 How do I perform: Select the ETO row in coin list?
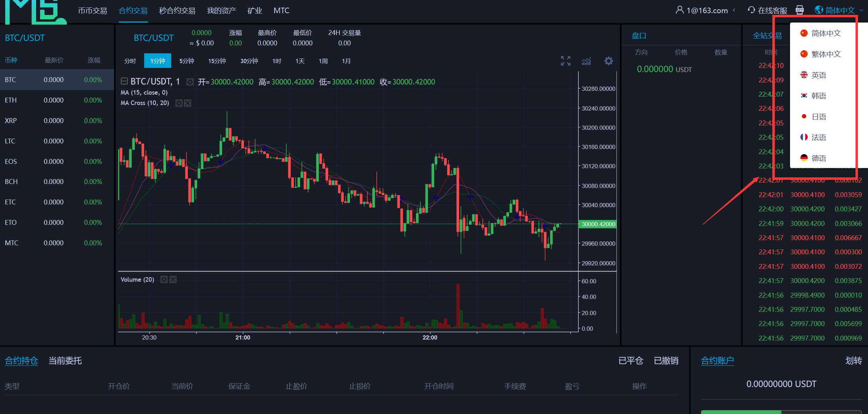[x=57, y=222]
